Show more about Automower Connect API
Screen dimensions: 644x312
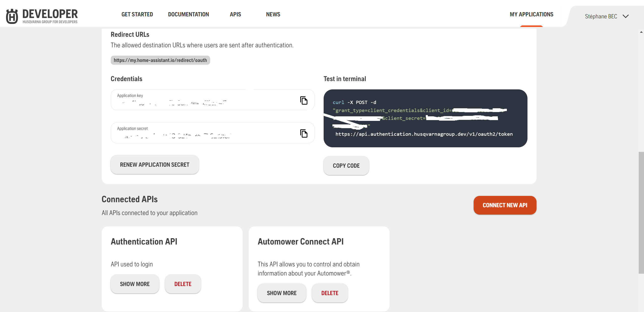pos(282,293)
